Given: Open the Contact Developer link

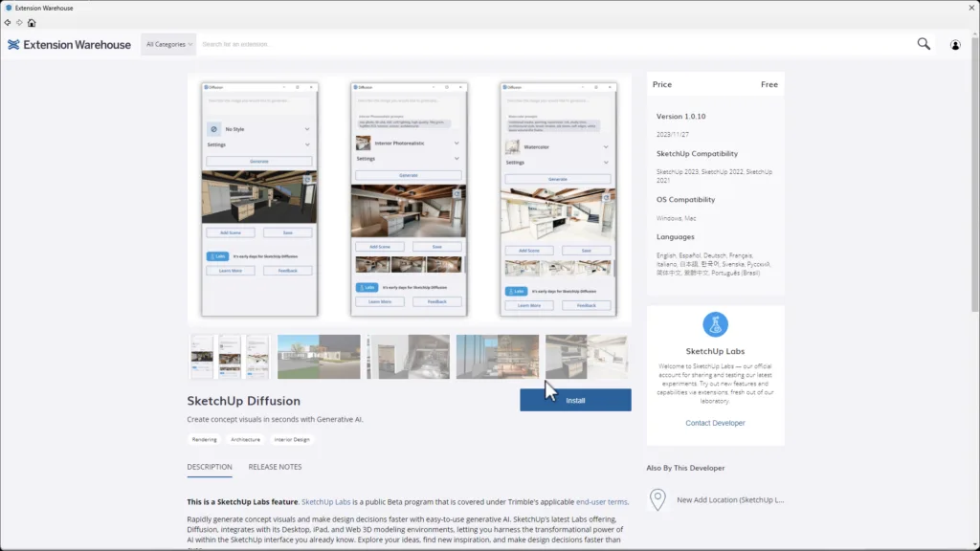Looking at the screenshot, I should click(x=715, y=423).
